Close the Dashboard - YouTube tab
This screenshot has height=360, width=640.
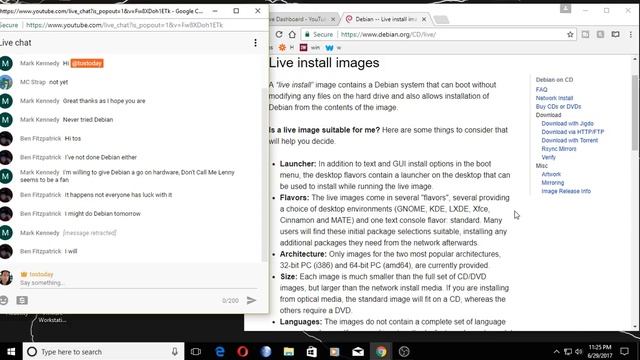(x=333, y=19)
